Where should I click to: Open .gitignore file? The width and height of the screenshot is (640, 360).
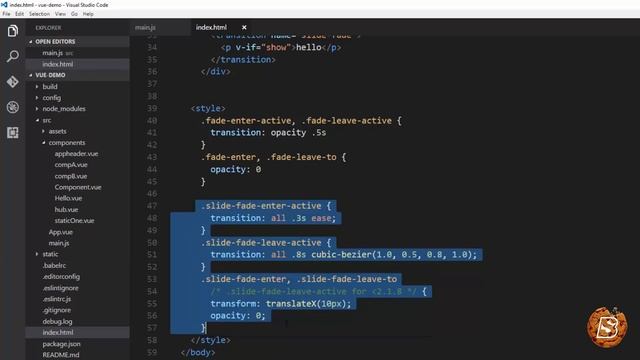[x=57, y=310]
